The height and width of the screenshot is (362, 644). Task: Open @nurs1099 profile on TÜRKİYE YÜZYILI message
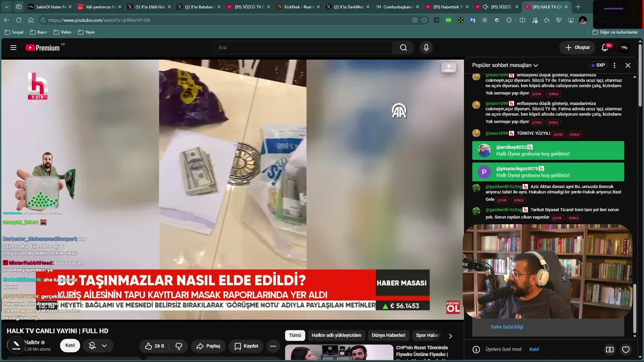coord(497,133)
